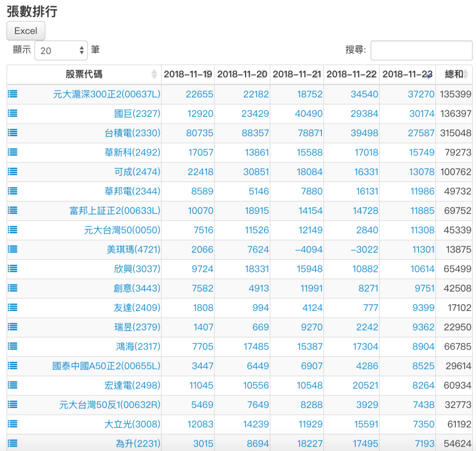Open the 顯示 rows-per-page dropdown
Image resolution: width=476 pixels, height=451 pixels.
point(61,50)
